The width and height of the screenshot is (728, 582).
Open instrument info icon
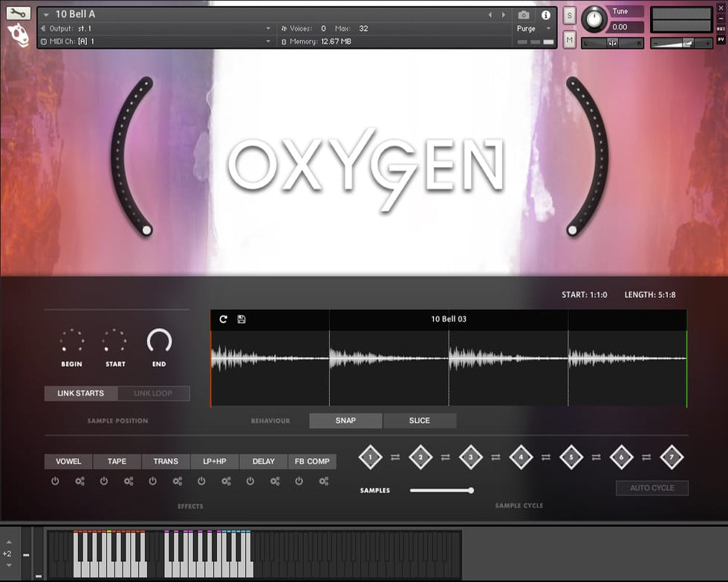[546, 15]
